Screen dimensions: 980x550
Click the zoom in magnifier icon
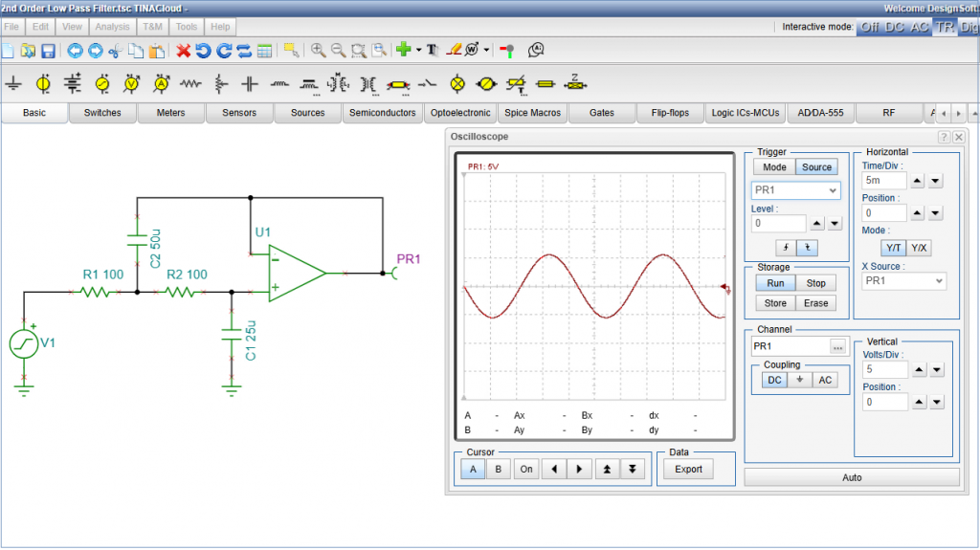[318, 51]
